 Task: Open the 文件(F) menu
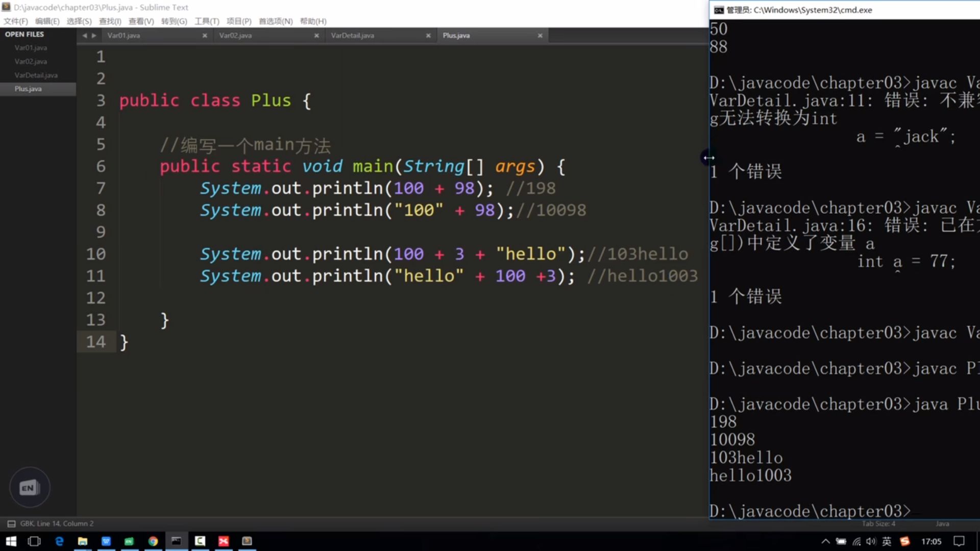[16, 21]
